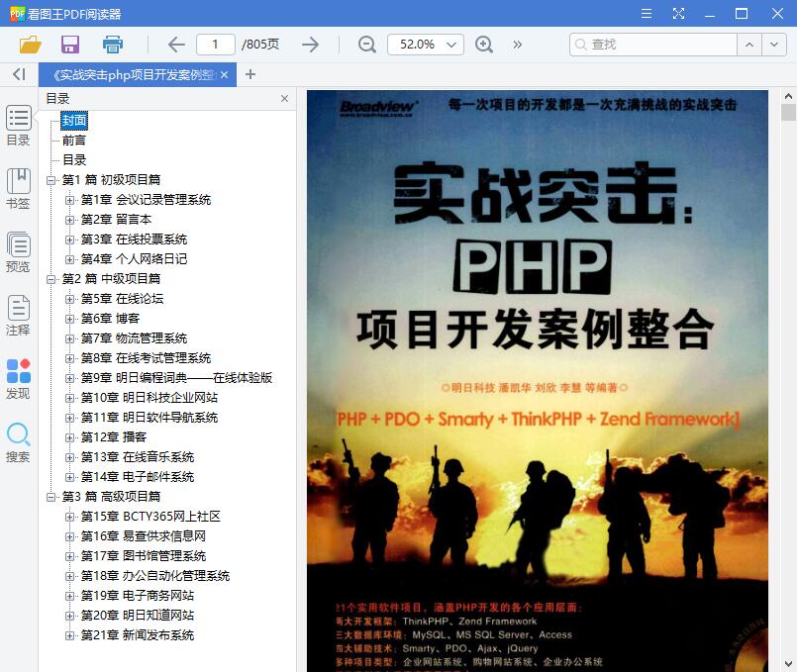Viewport: 797px width, 672px height.
Task: Close the current PDF document tab
Action: (224, 74)
